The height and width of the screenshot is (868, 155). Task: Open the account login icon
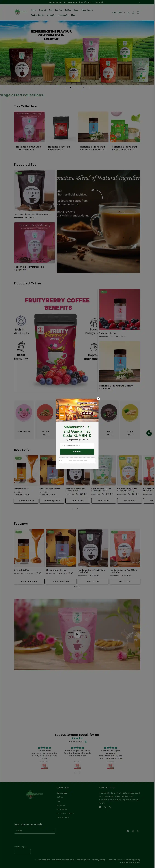(x=133, y=12)
